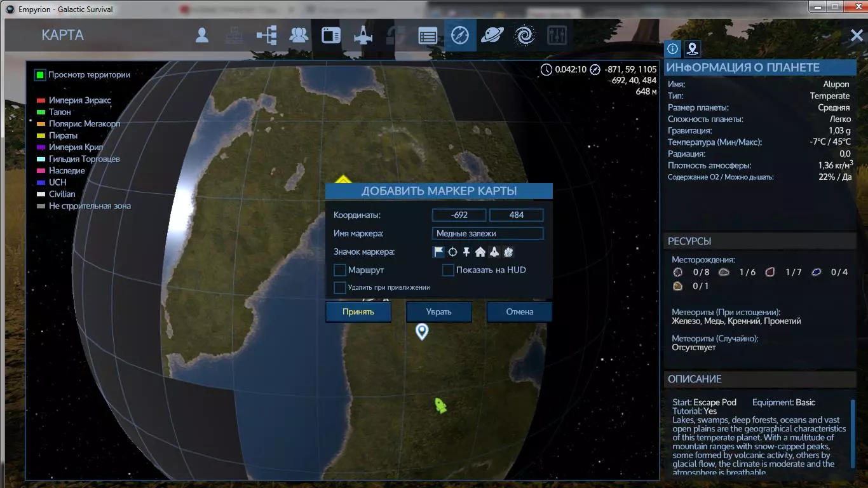Click the Убрать button
Screen dimensions: 868x488
click(439, 312)
